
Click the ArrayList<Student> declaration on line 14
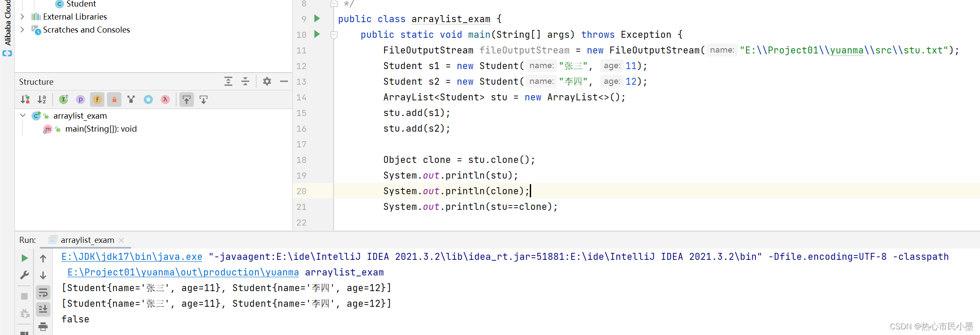click(504, 97)
